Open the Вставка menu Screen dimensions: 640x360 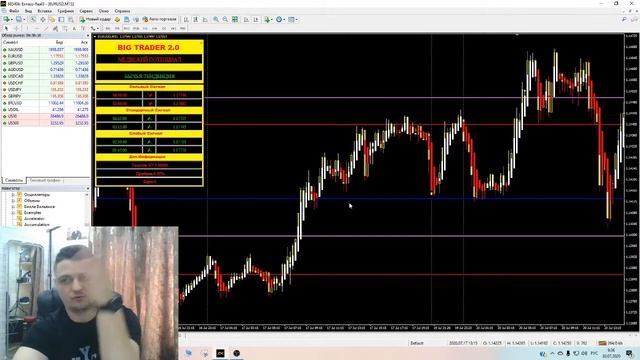(44, 11)
